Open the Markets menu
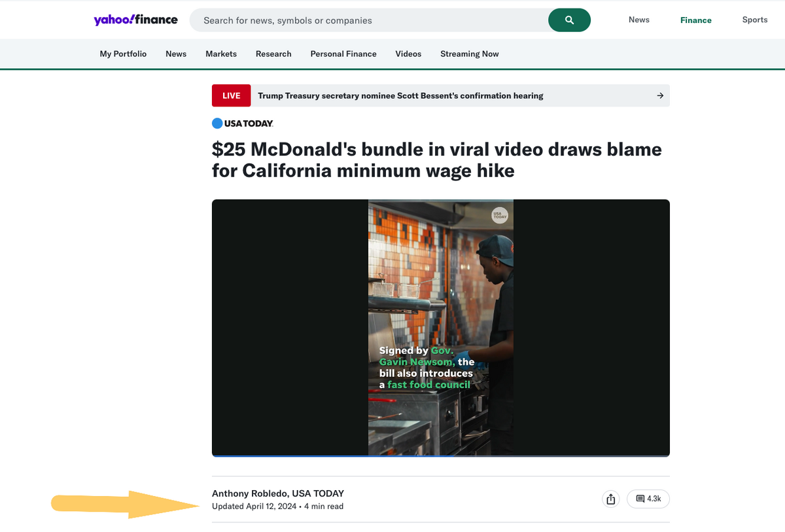This screenshot has height=532, width=785. [221, 54]
